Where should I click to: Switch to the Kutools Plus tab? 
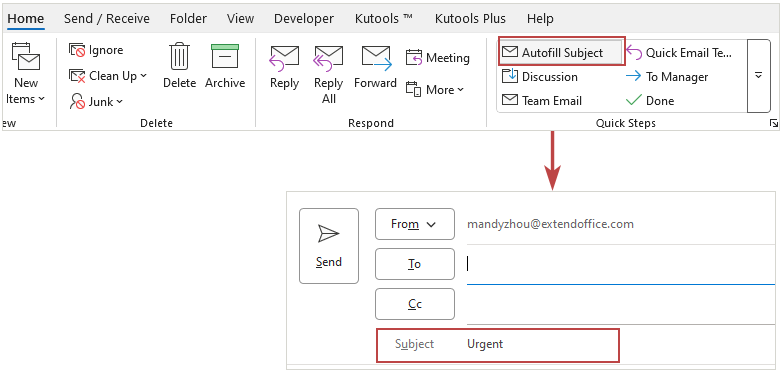coord(470,19)
